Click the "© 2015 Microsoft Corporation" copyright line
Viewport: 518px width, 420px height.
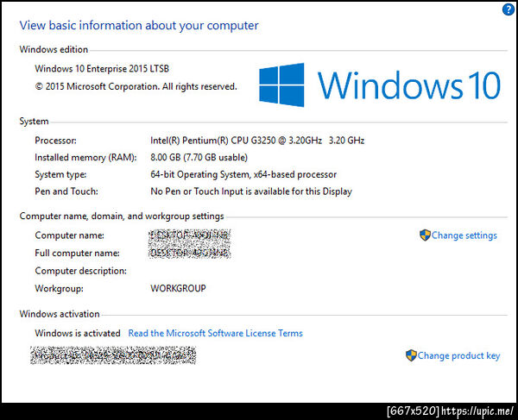coord(136,86)
